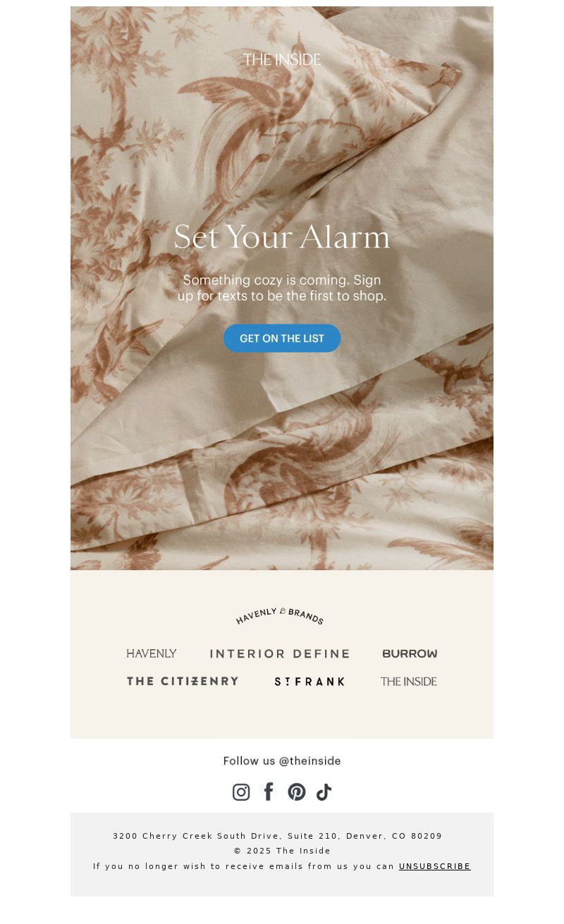Screen dimensions: 564x924
Task: Open the Instagram icon link
Action: click(241, 792)
